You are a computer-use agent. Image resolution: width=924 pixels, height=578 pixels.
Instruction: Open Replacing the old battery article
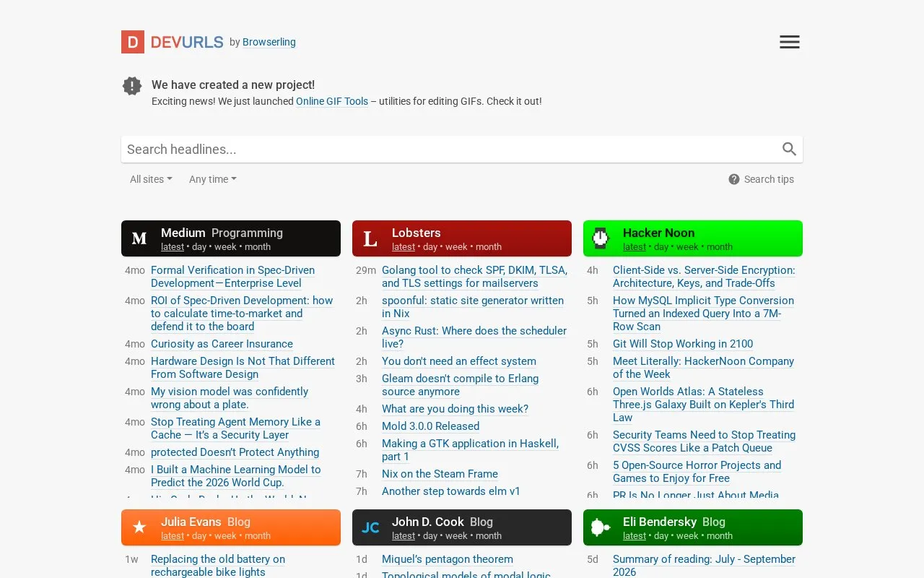[x=218, y=566]
